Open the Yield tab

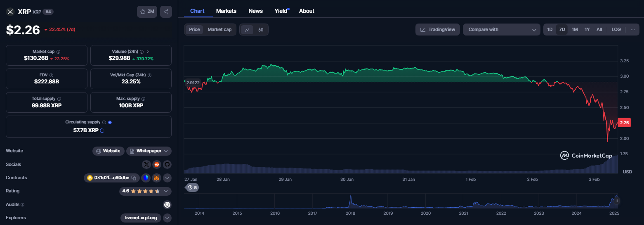(281, 11)
